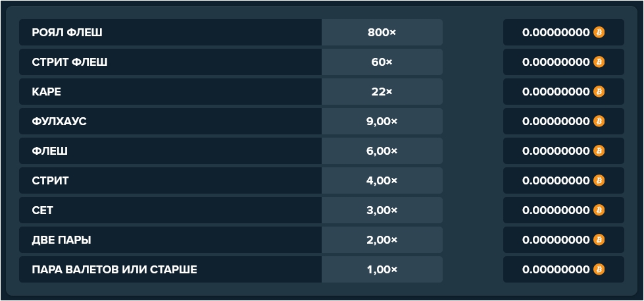644x301 pixels.
Task: Click the Bitcoin icon in the Каре row
Action: click(599, 92)
